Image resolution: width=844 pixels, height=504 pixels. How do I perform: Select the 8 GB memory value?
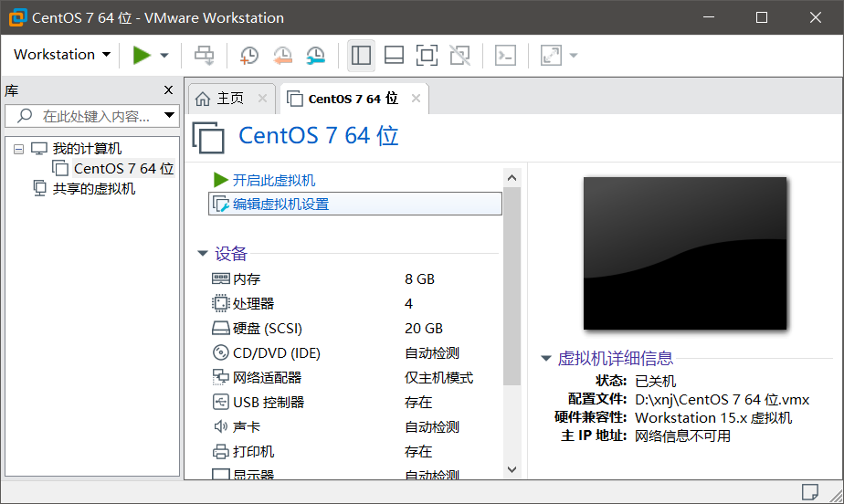pos(419,278)
